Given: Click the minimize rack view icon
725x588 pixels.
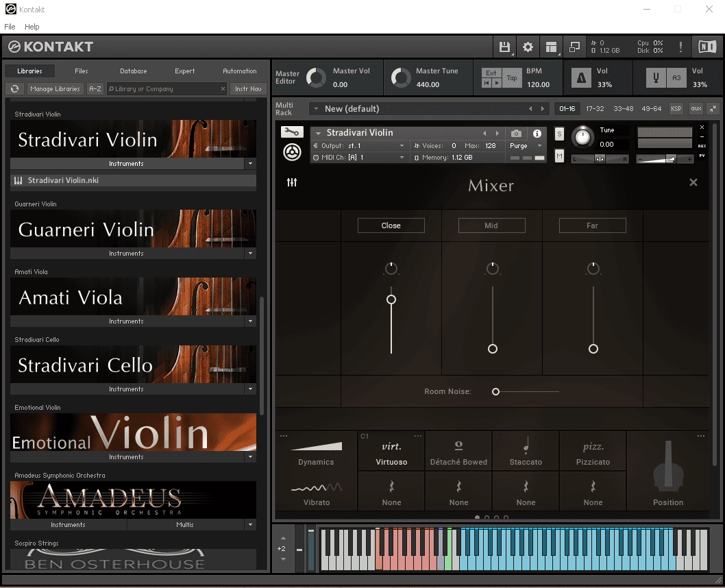Looking at the screenshot, I should (574, 47).
